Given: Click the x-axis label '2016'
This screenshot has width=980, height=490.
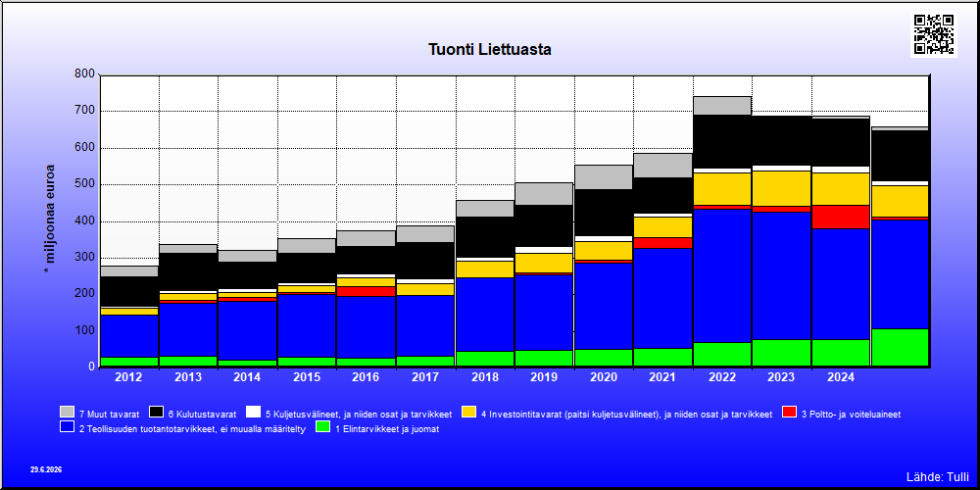Looking at the screenshot, I should point(367,377).
